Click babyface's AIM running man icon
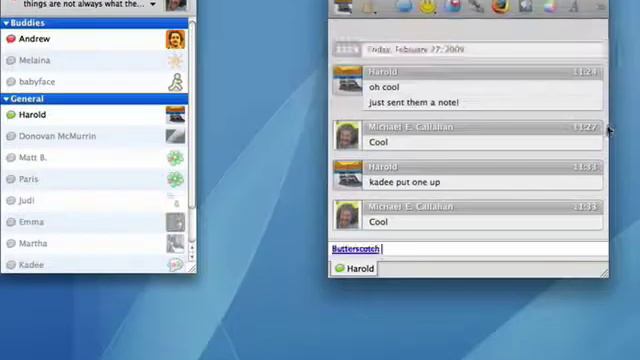The width and height of the screenshot is (640, 360). click(x=176, y=82)
